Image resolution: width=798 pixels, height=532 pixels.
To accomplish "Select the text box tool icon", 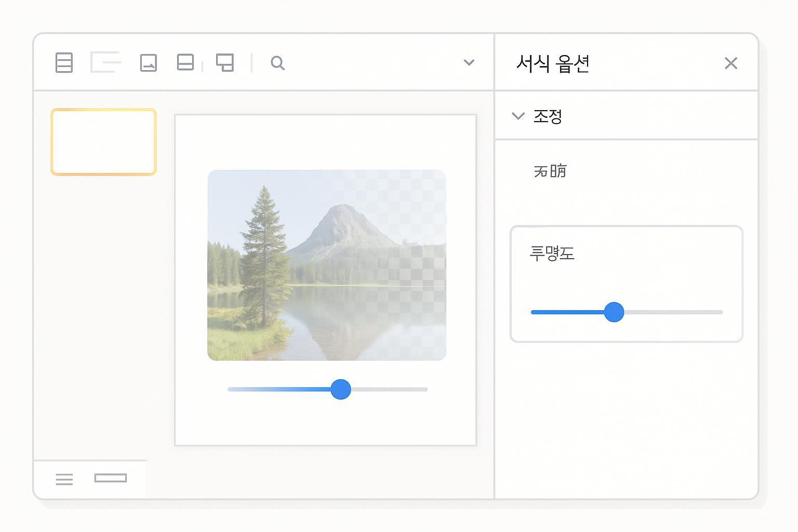I will tap(105, 62).
